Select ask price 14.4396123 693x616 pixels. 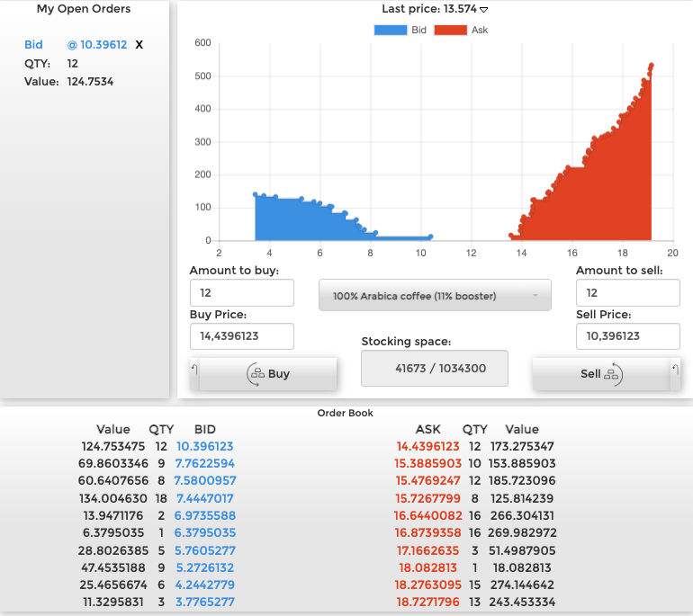tap(427, 446)
